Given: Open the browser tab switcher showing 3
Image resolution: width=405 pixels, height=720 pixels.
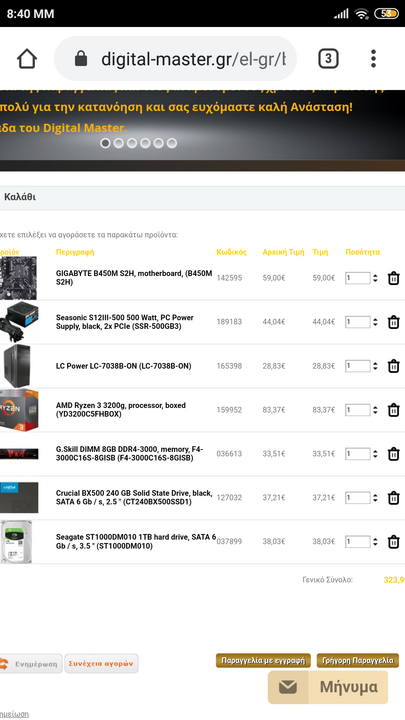Looking at the screenshot, I should (328, 59).
